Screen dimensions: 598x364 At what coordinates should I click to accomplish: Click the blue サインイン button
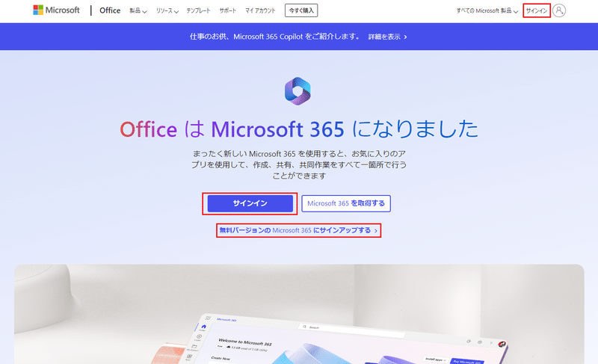(x=250, y=203)
